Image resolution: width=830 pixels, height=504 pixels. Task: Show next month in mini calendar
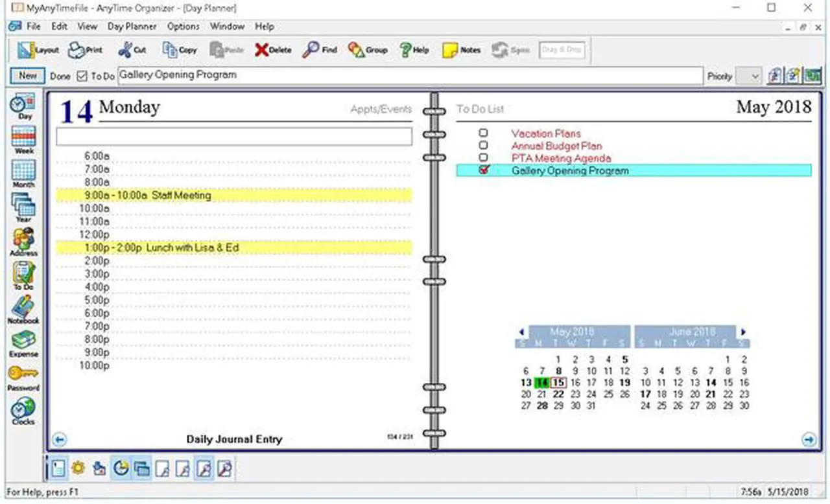pos(743,332)
